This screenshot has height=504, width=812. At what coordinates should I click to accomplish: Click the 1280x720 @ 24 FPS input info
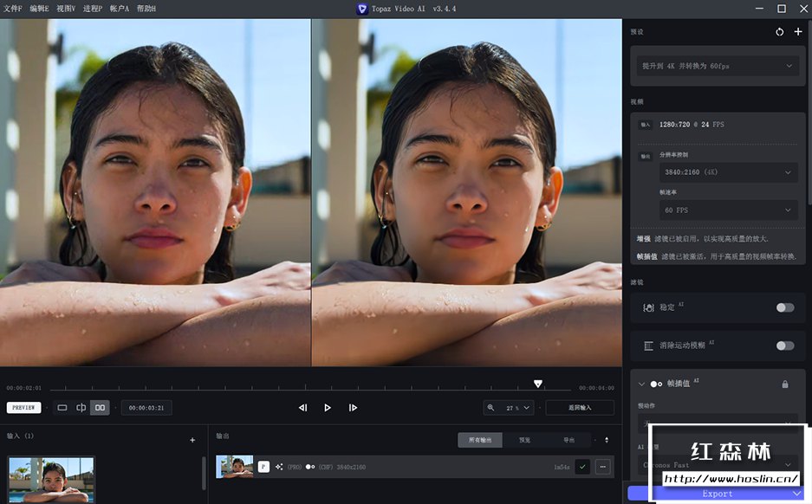[692, 125]
